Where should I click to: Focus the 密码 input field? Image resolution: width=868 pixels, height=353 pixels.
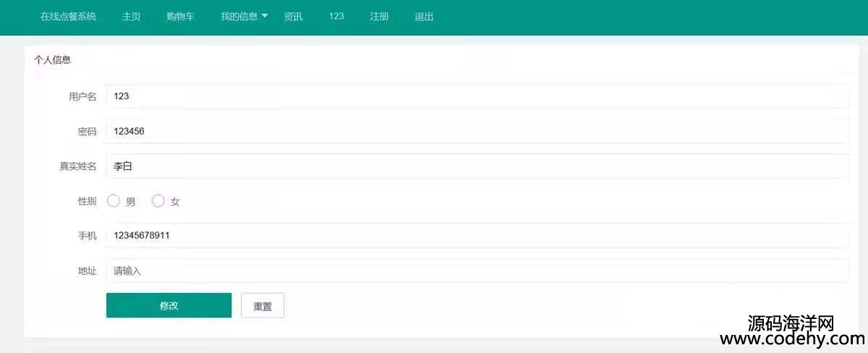click(x=477, y=131)
